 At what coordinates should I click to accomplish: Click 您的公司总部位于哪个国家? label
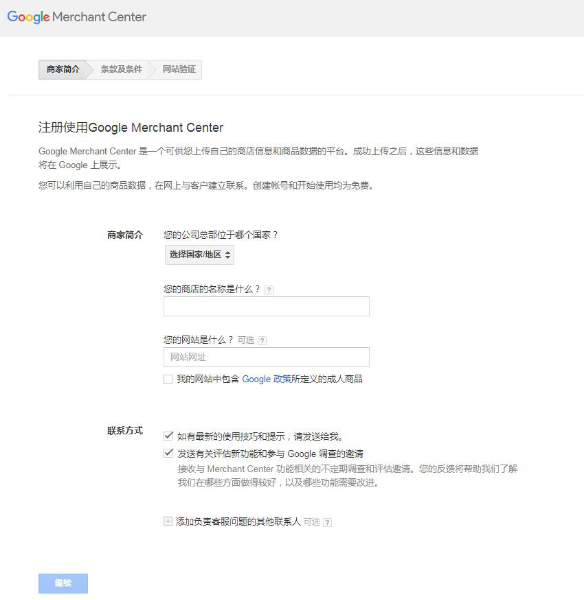(220, 235)
